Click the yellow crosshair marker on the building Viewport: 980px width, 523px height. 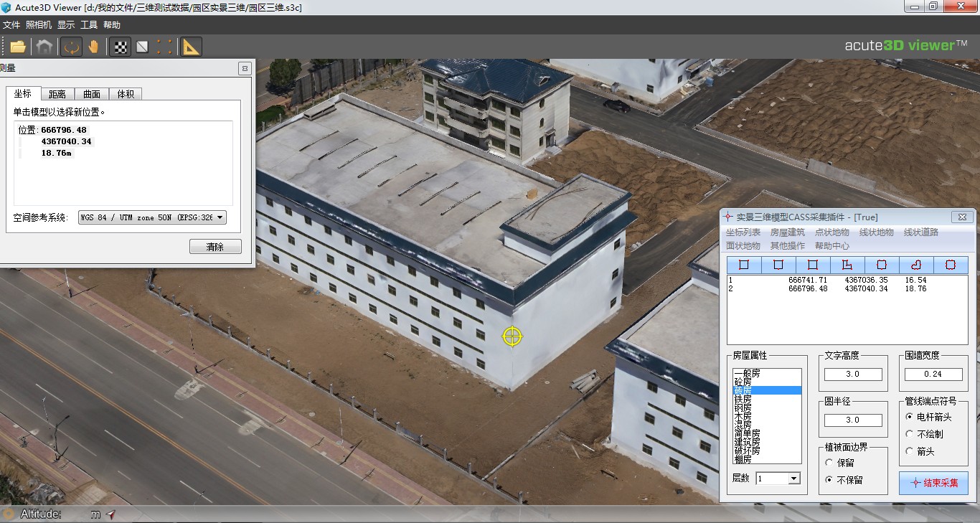[512, 336]
